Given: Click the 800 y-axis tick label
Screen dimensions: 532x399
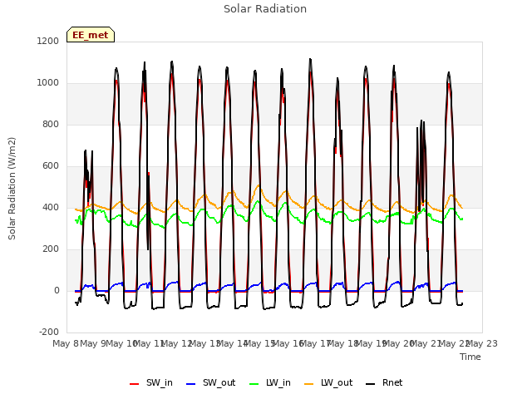Looking at the screenshot, I should point(51,124).
